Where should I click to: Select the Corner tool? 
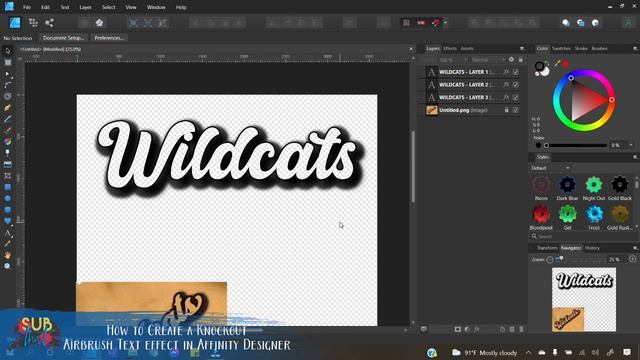[x=8, y=85]
